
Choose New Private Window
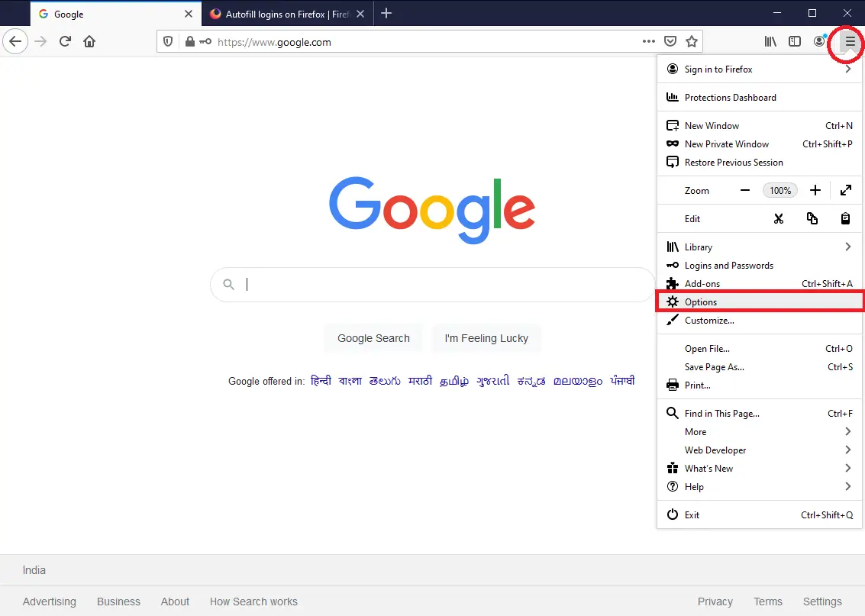click(760, 144)
